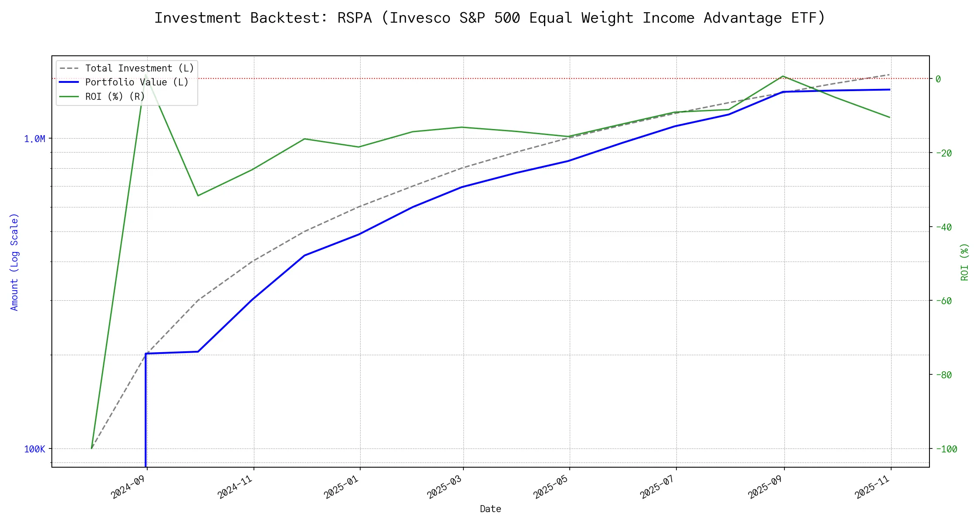
Task: Click the 2025-05 date tick label
Action: 551,487
